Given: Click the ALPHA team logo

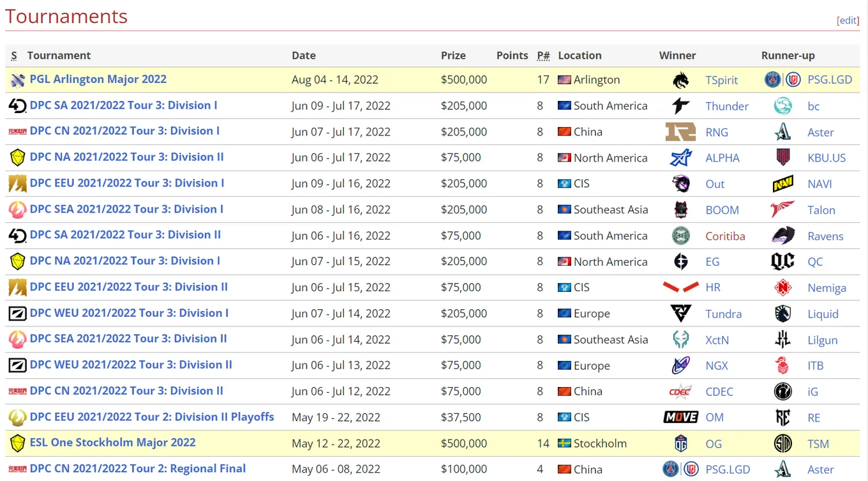Looking at the screenshot, I should (681, 158).
